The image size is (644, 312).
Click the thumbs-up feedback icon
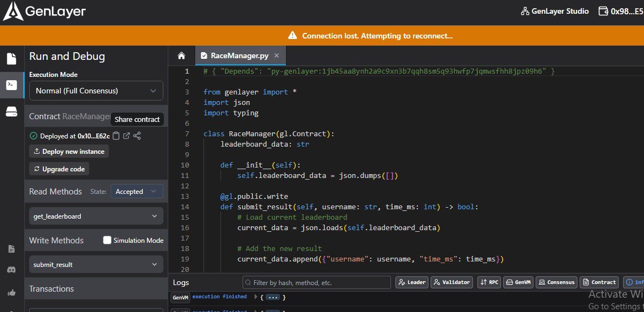12,293
